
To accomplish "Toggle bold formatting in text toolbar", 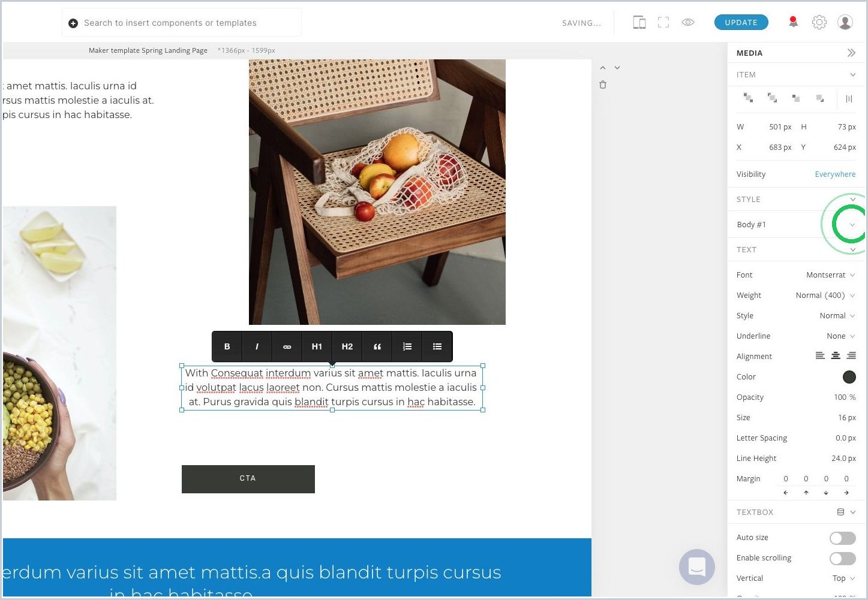I will coord(227,346).
